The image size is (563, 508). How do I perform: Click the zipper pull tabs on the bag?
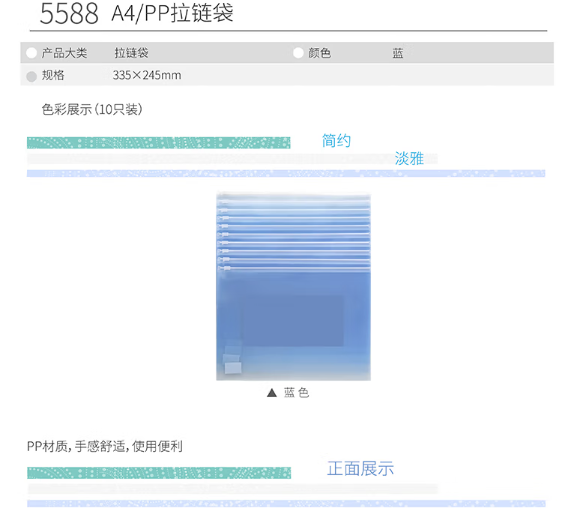coord(223,235)
